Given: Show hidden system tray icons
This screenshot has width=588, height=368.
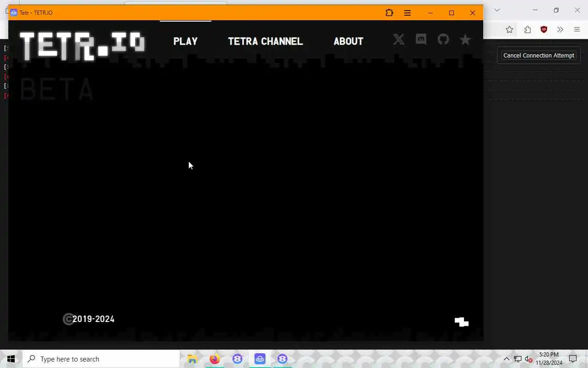Looking at the screenshot, I should 507,359.
